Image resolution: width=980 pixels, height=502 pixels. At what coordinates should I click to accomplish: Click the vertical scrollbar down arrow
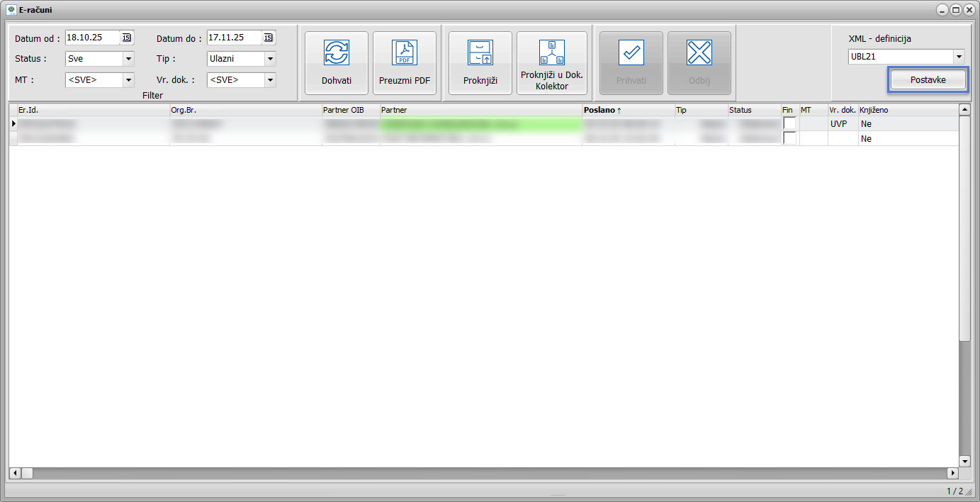[964, 461]
